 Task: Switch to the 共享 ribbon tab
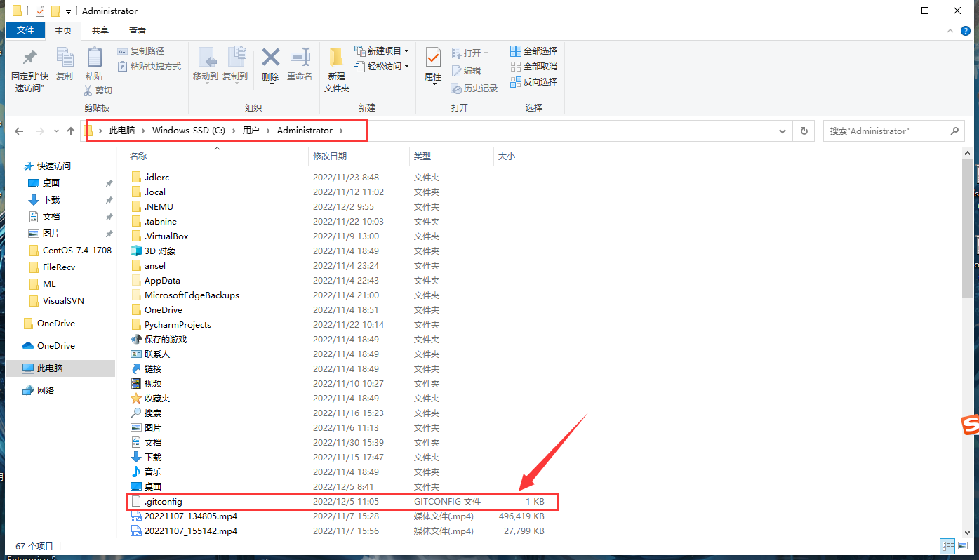point(100,30)
